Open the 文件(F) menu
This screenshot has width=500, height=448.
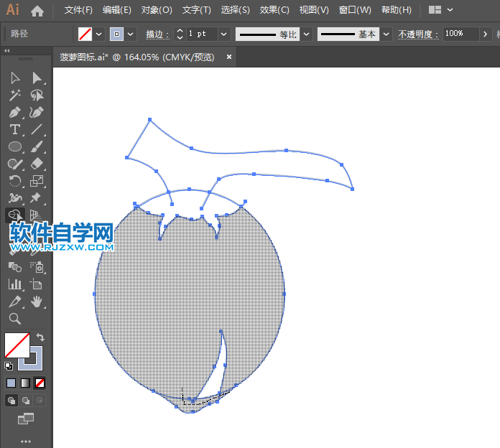pos(78,10)
